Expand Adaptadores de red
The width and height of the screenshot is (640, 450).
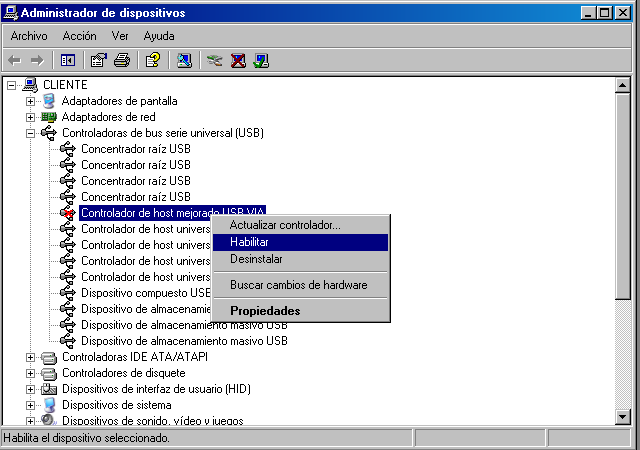(31, 117)
